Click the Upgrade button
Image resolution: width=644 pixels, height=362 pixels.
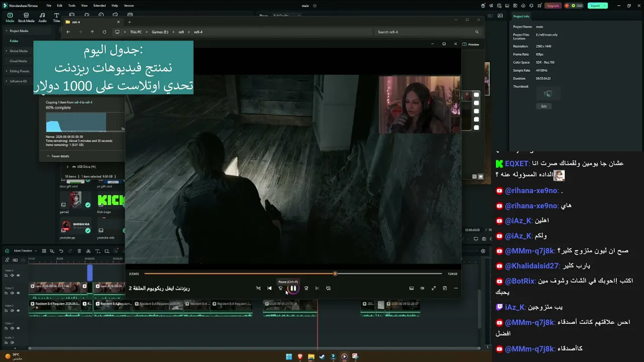pos(553,6)
